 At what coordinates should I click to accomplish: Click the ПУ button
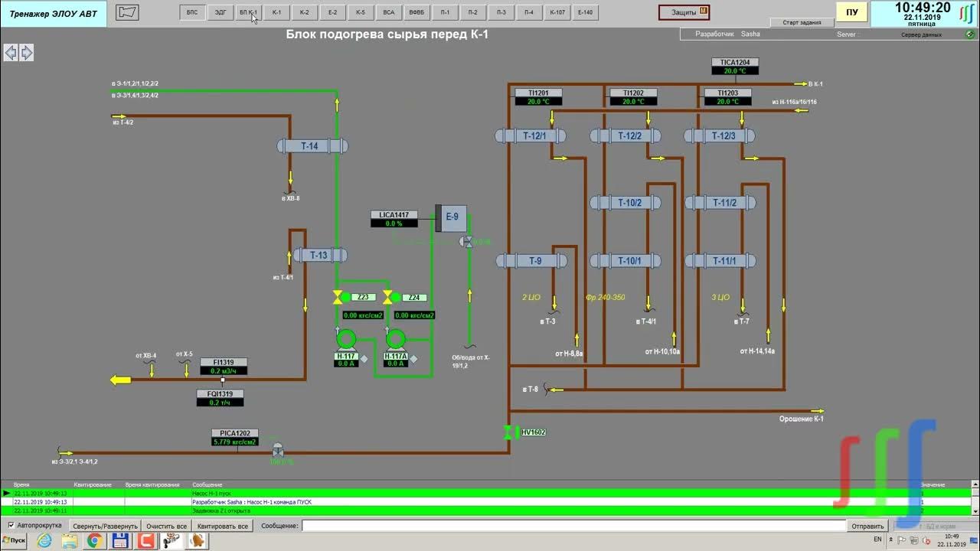[851, 12]
